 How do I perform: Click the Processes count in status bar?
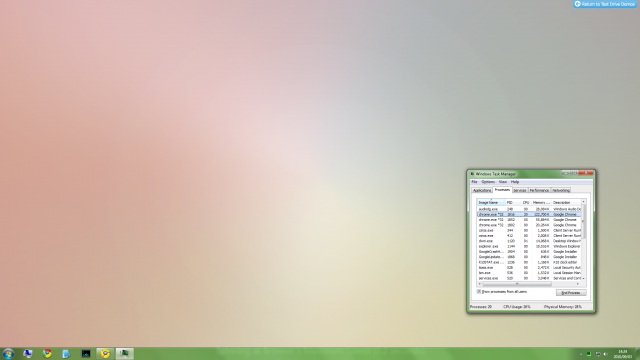481,307
